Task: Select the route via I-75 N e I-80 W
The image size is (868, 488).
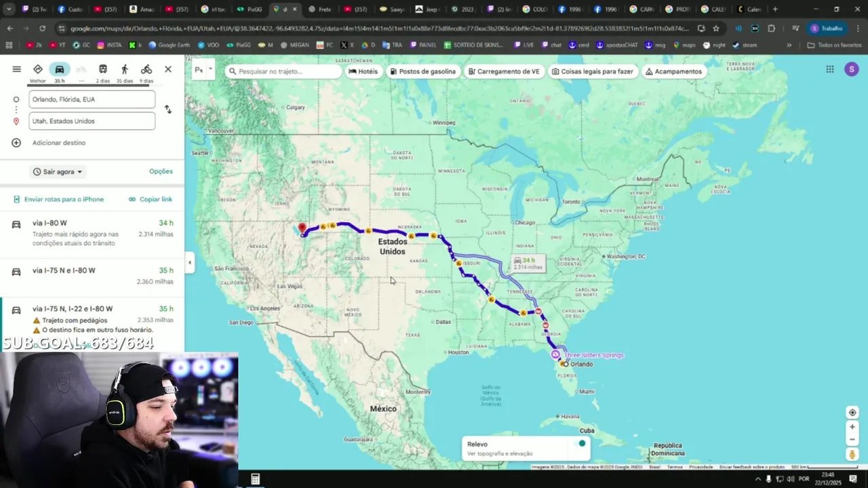Action: pos(92,275)
